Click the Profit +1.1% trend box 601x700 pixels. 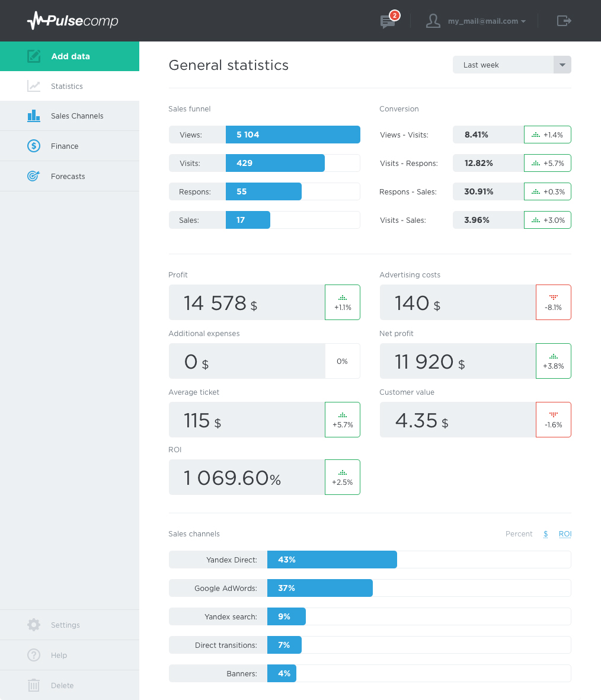coord(343,302)
